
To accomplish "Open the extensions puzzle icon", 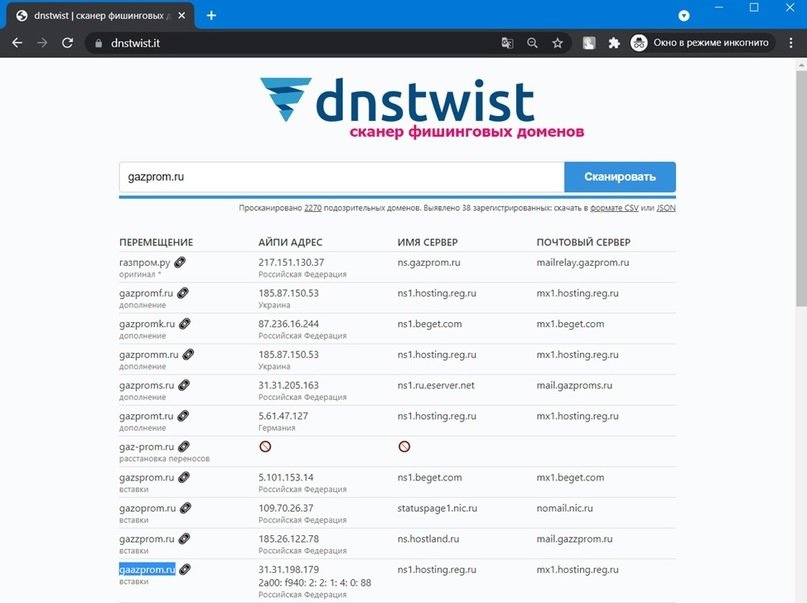I will tap(613, 43).
